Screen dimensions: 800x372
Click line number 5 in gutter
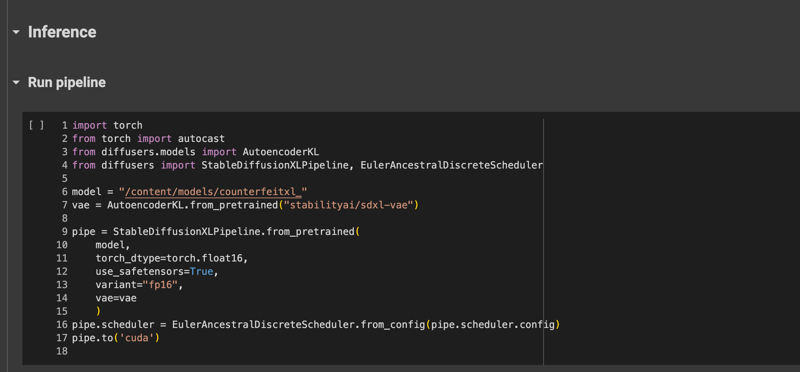coord(64,179)
